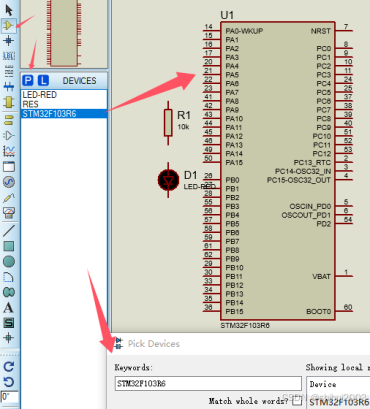Click the Device column header in results
Screen dimensions: 370x409
point(323,384)
